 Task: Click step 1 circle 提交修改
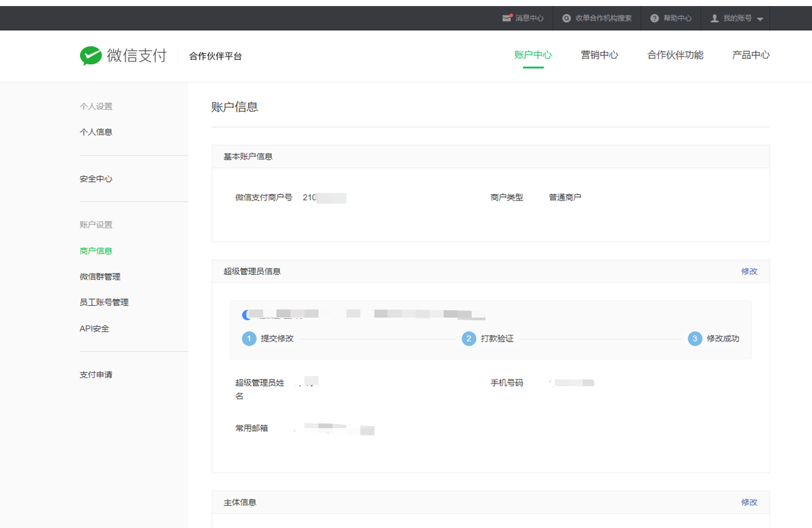click(249, 338)
